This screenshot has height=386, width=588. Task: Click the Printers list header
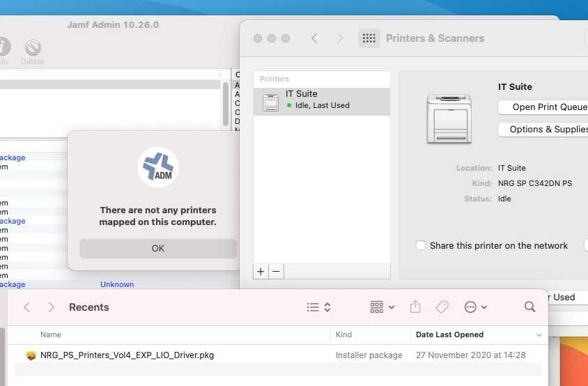click(x=274, y=79)
